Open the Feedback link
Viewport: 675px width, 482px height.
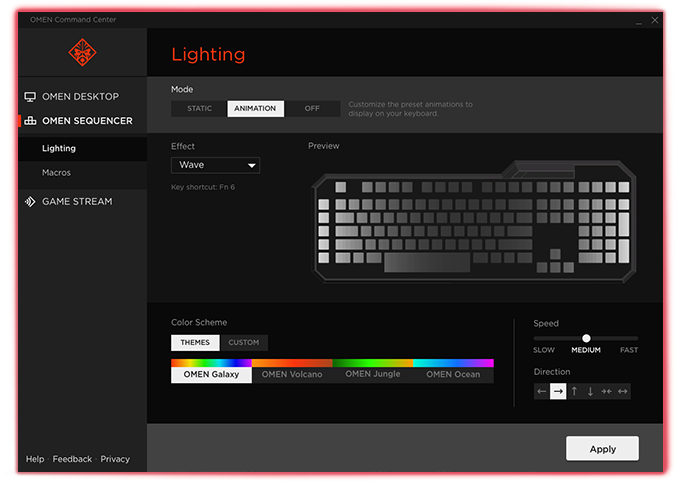pyautogui.click(x=72, y=459)
